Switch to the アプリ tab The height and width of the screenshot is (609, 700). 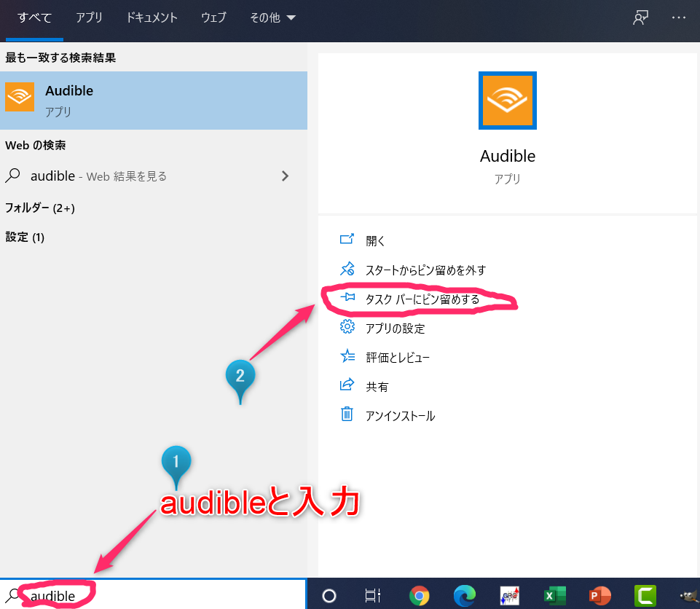click(89, 18)
